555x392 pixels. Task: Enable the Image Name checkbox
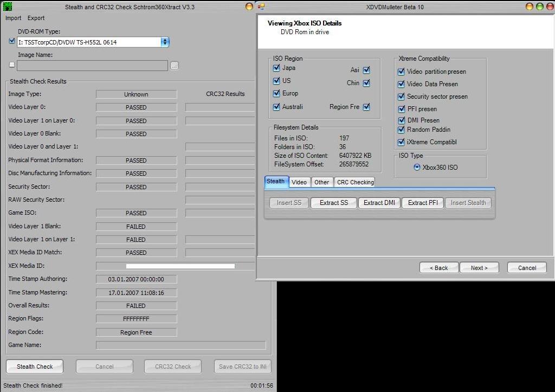point(12,65)
